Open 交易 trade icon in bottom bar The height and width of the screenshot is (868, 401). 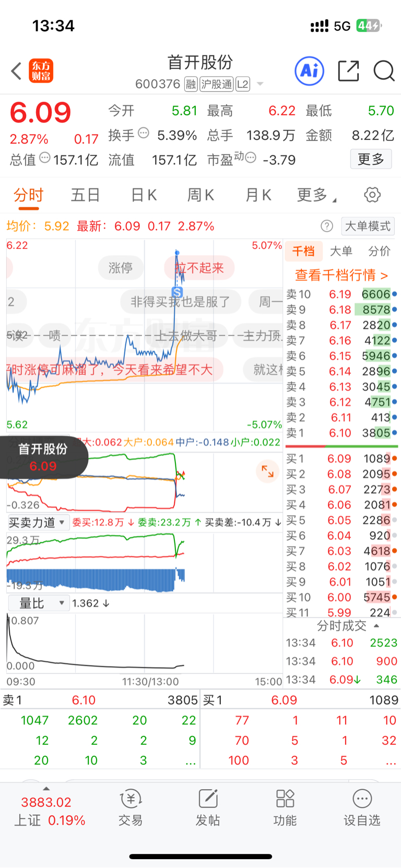click(x=131, y=807)
